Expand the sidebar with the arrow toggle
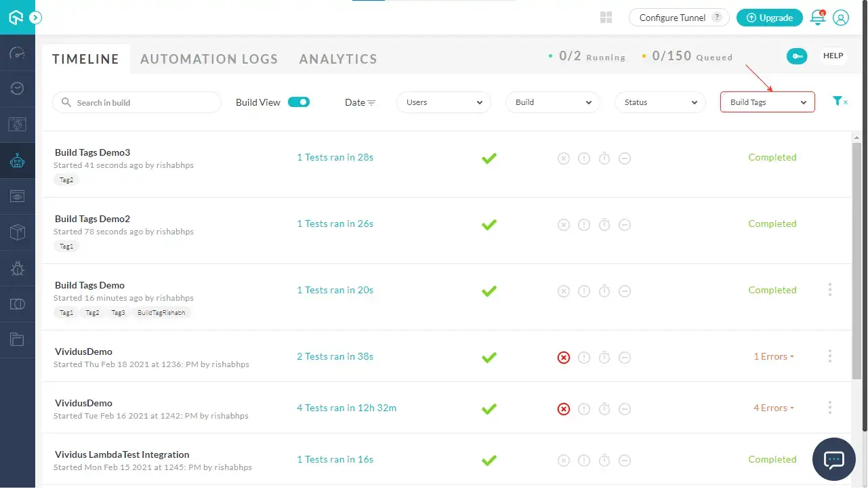868x489 pixels. pyautogui.click(x=36, y=18)
